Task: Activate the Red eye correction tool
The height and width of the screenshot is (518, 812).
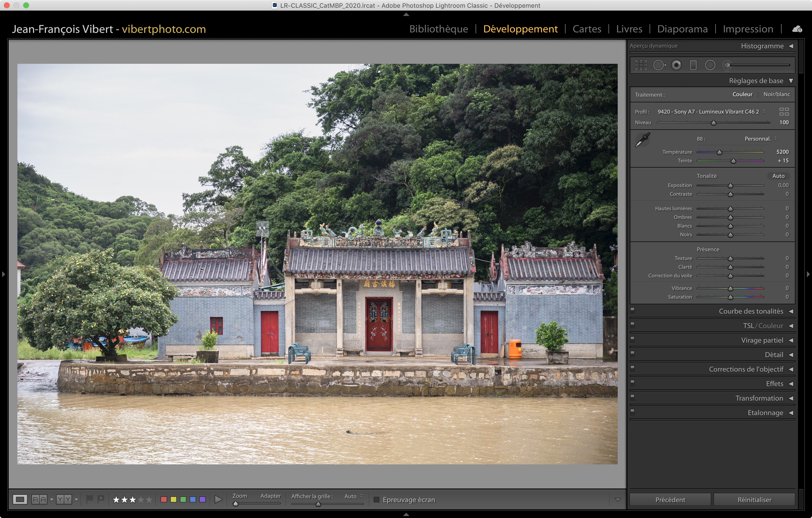Action: (676, 65)
